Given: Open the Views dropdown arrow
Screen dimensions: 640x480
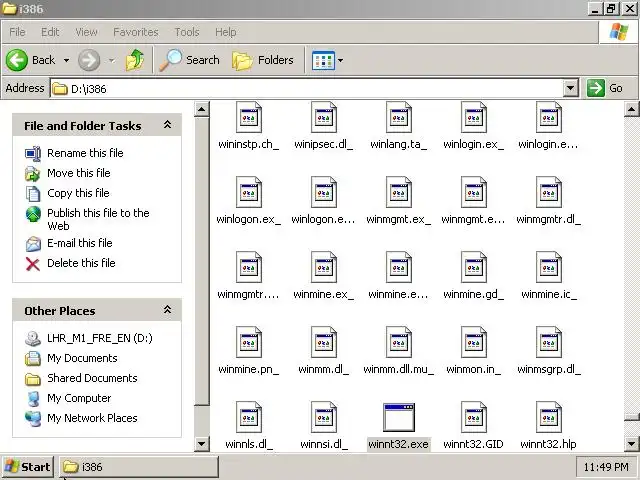Looking at the screenshot, I should click(x=340, y=60).
